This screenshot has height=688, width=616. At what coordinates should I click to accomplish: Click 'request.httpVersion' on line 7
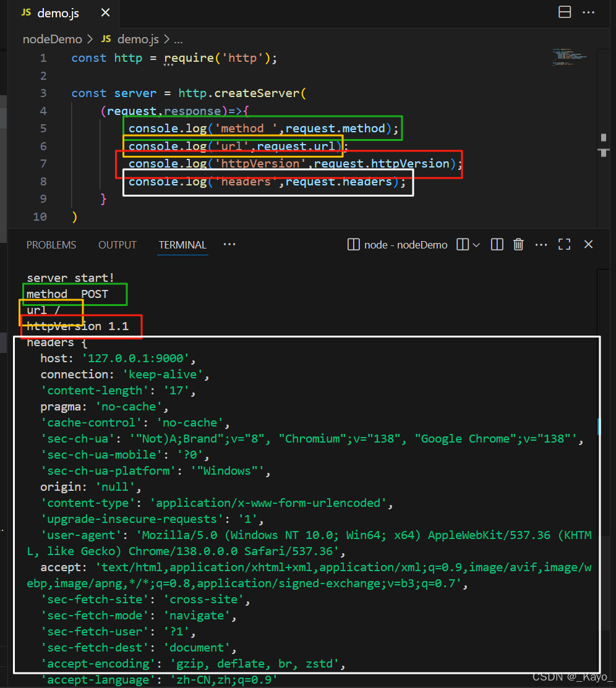382,163
